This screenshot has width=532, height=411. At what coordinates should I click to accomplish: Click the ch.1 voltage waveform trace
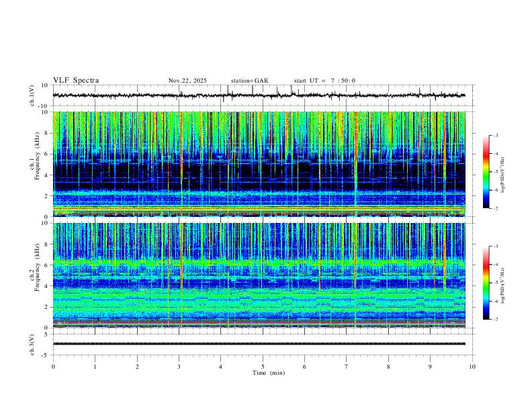pos(259,95)
